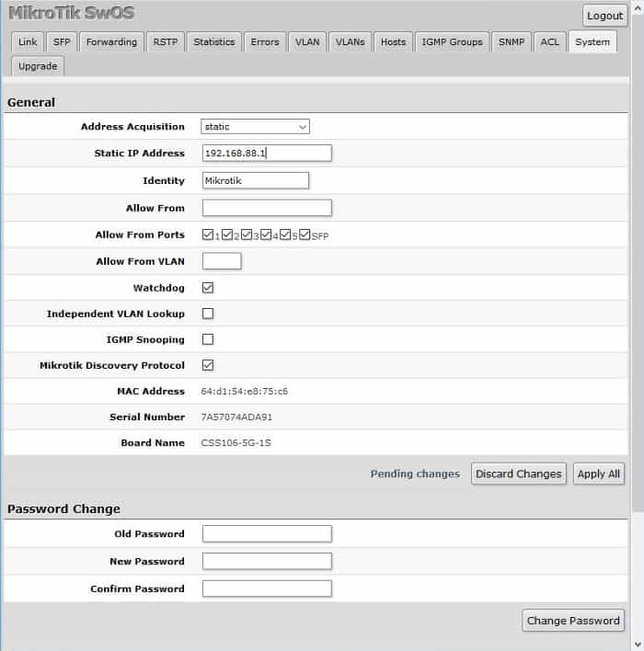Click the vertical scrollbar thumb
The height and width of the screenshot is (651, 644).
click(x=638, y=263)
